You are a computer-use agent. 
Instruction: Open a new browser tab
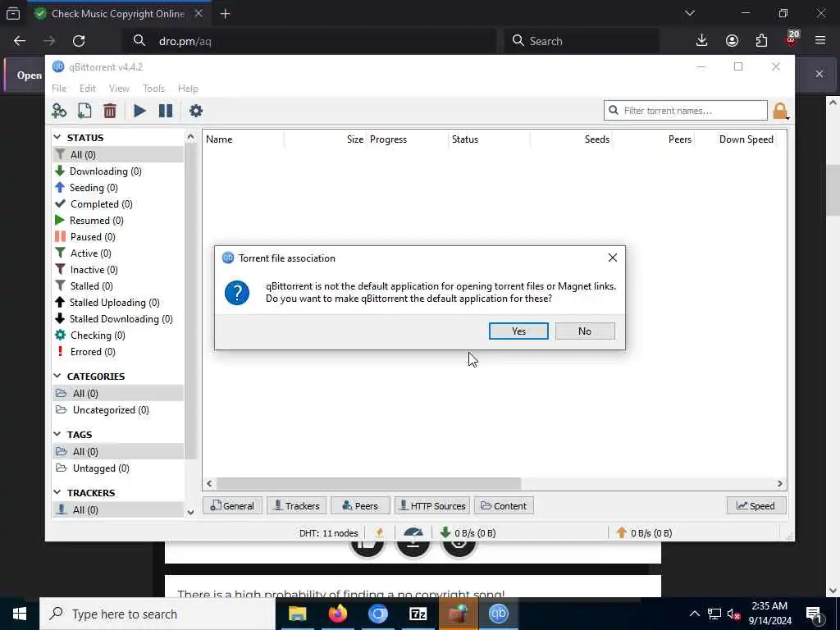tap(225, 14)
